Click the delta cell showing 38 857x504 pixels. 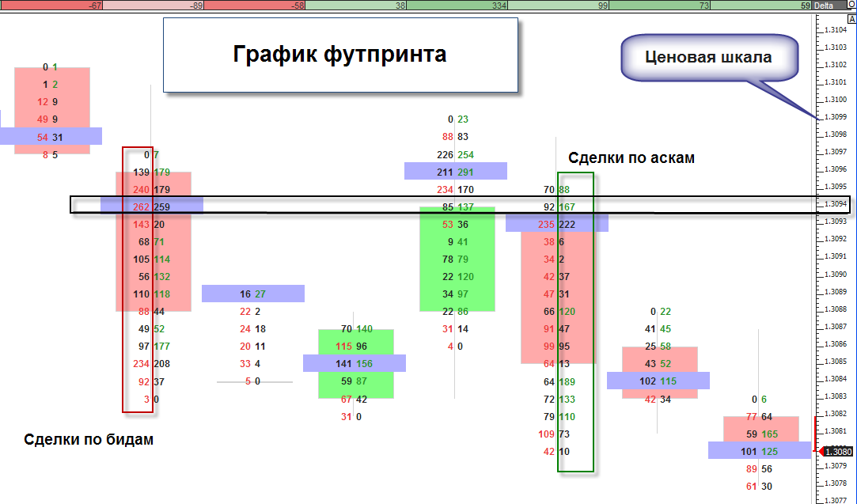[x=356, y=6]
